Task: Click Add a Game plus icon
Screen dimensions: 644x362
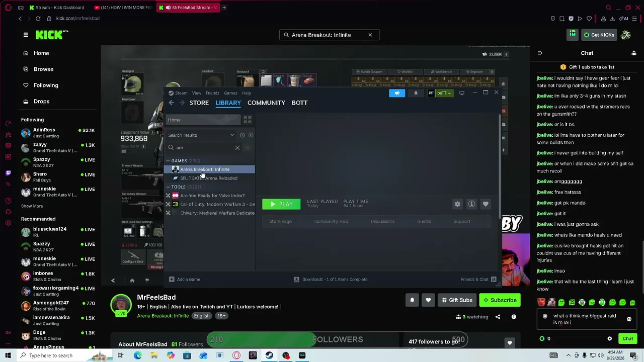Action: pyautogui.click(x=172, y=280)
